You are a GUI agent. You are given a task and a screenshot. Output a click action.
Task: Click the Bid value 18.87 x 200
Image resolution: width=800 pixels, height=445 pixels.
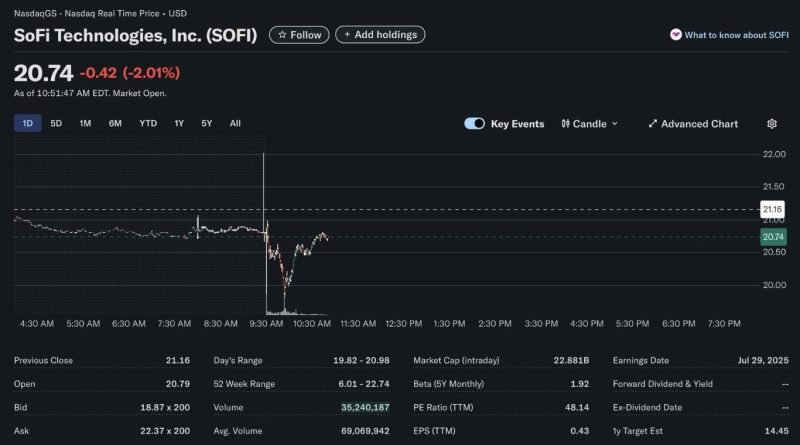point(165,407)
